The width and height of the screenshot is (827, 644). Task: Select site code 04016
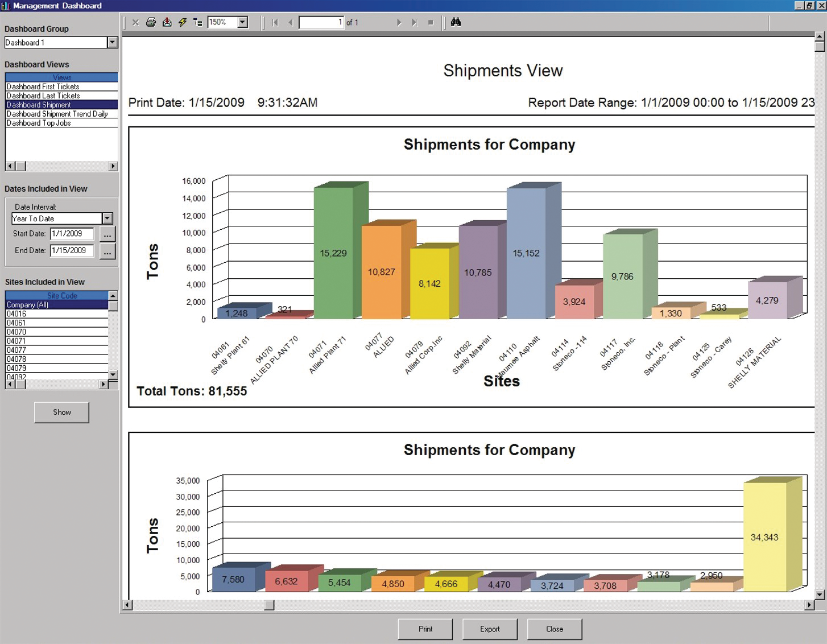tap(57, 313)
